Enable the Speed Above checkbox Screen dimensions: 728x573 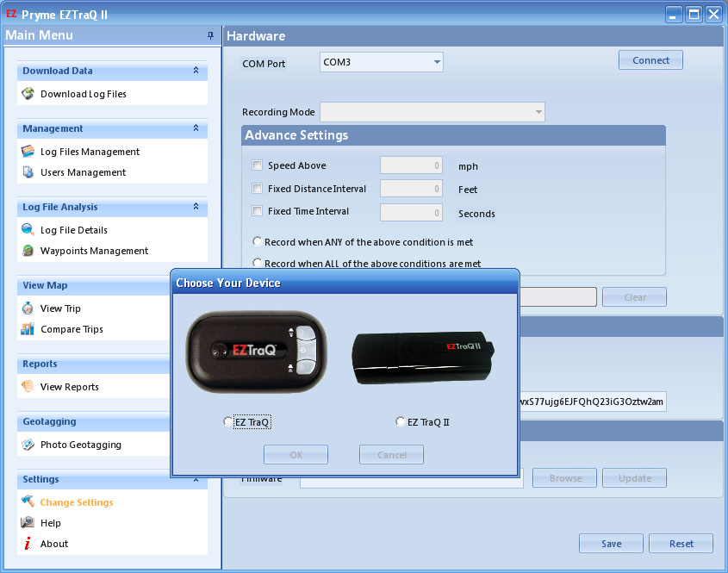click(257, 165)
